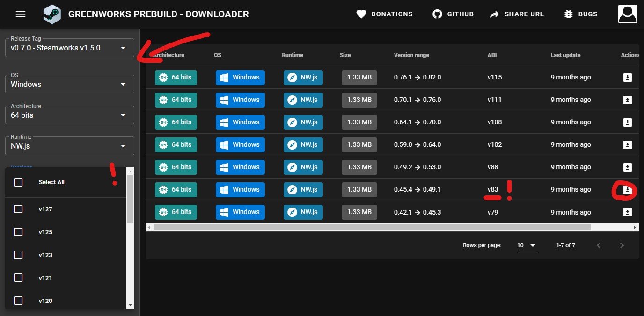Click the table horizontal scrollbar
This screenshot has height=316, width=644.
(x=372, y=227)
